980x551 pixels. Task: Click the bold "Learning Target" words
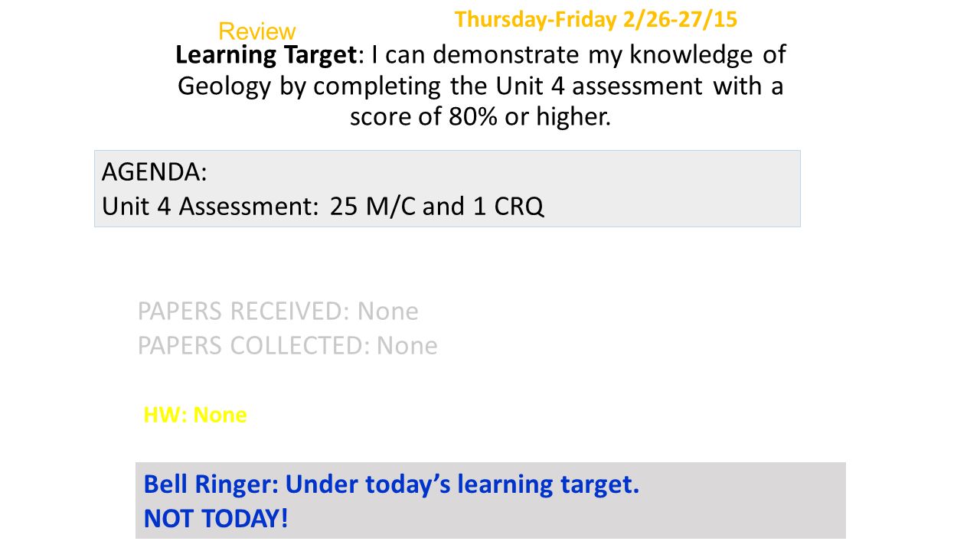click(x=266, y=55)
